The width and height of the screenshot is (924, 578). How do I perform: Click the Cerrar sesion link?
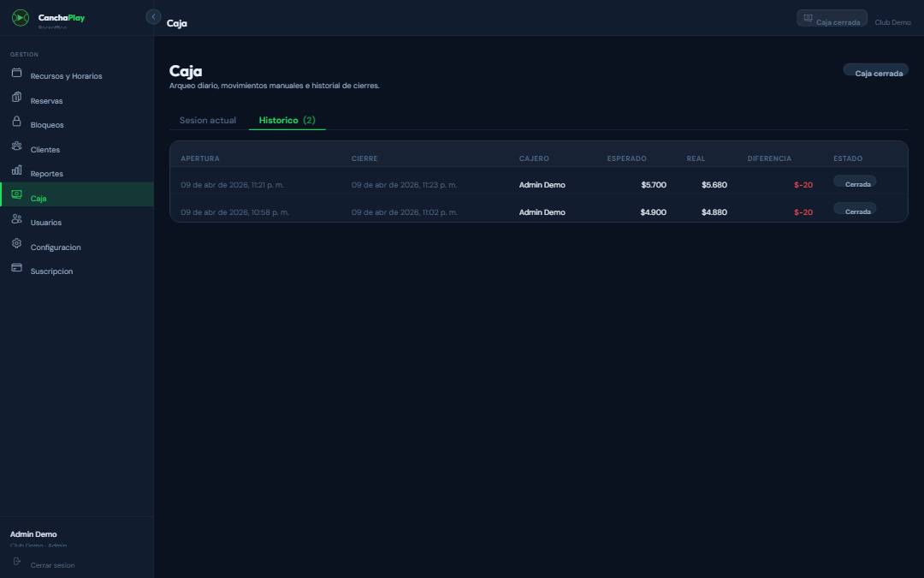pyautogui.click(x=52, y=565)
